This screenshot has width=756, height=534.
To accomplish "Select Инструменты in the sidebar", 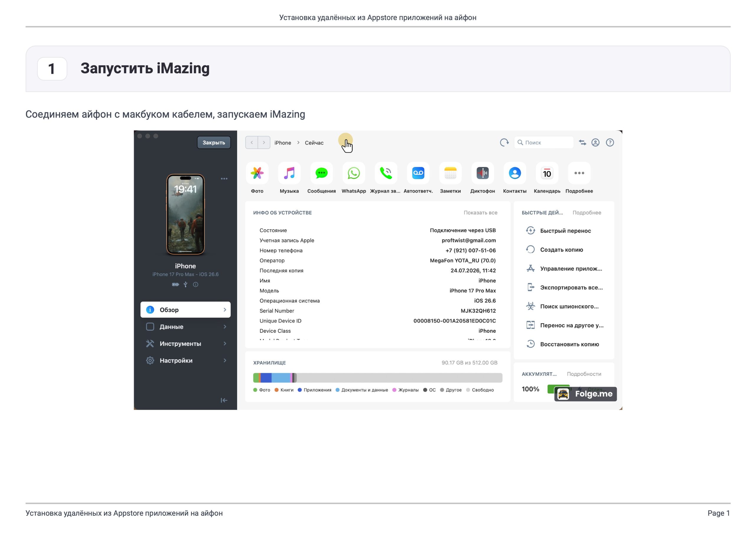I will click(185, 344).
